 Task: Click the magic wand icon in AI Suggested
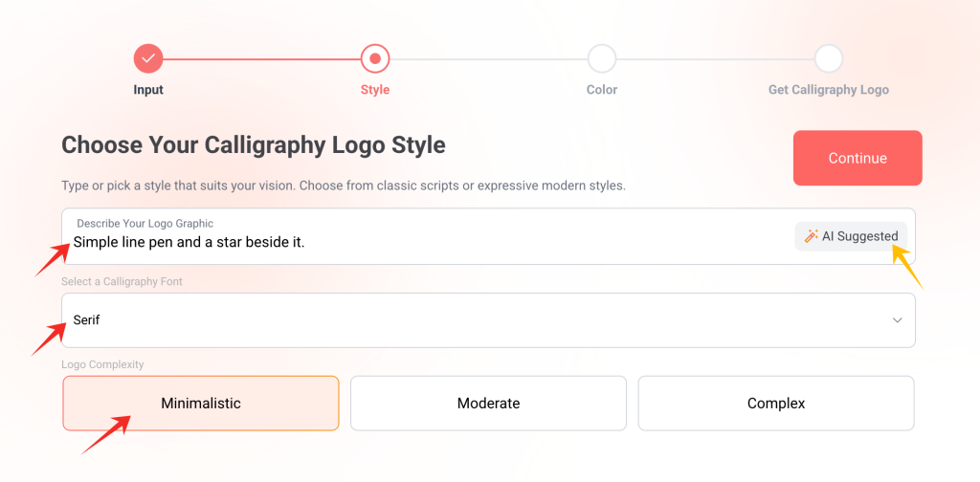[811, 236]
